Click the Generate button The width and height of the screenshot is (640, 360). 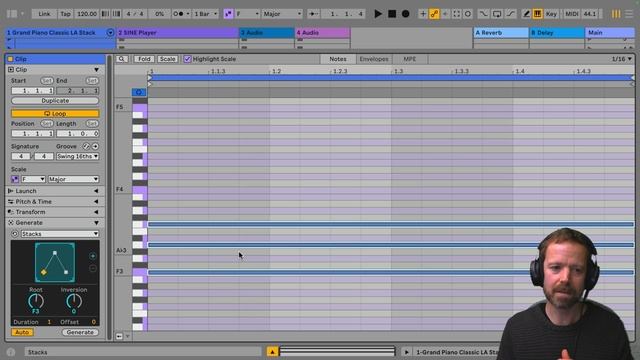(80, 332)
